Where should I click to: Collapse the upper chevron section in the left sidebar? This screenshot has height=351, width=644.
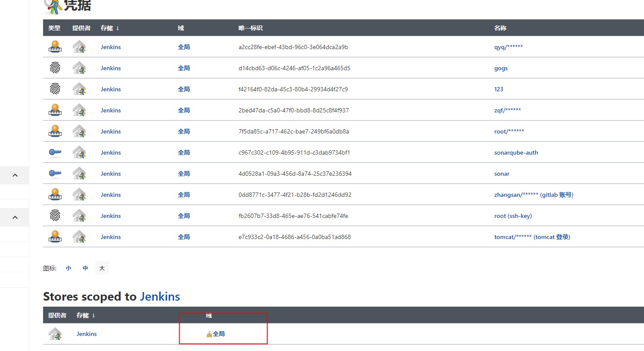15,175
